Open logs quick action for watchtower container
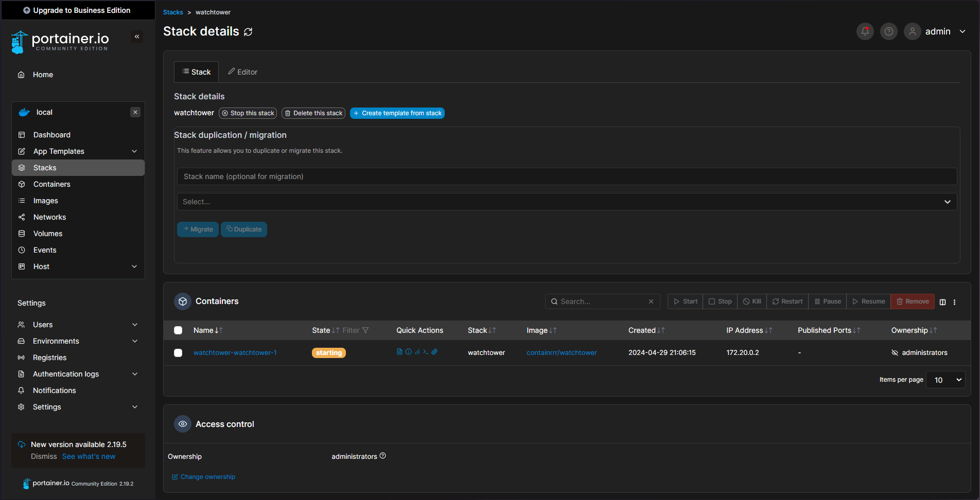The width and height of the screenshot is (980, 500). (x=399, y=352)
